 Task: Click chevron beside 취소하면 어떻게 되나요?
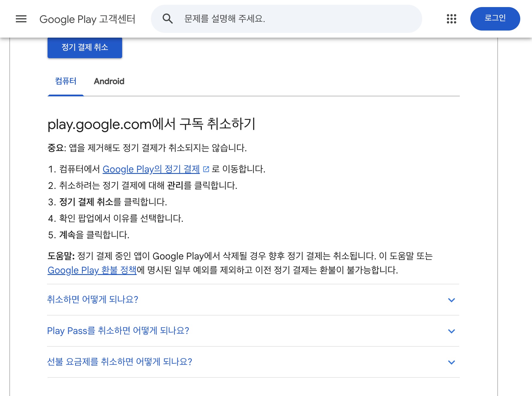452,300
